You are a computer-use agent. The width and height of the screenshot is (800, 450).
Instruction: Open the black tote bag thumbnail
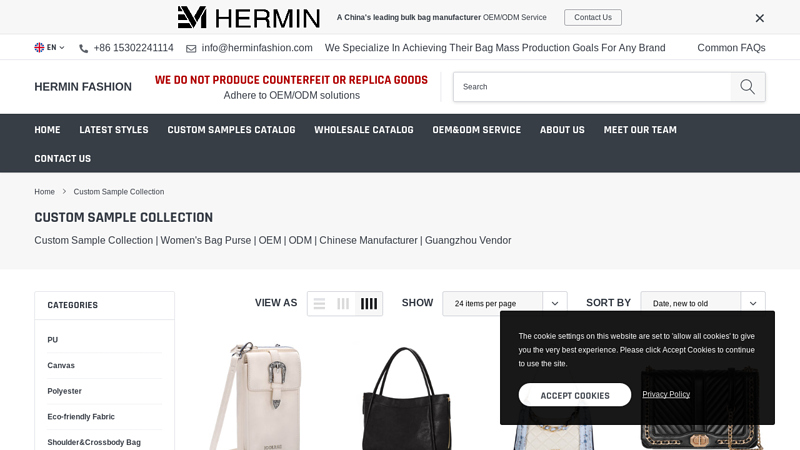click(x=406, y=398)
